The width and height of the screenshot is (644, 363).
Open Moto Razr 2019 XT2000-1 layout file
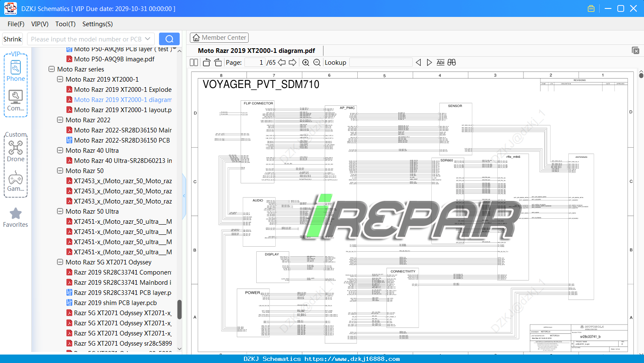[x=119, y=110]
